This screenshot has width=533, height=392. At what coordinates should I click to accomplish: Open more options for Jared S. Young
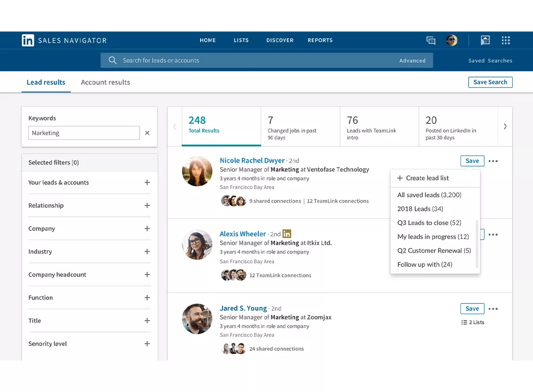tap(493, 309)
